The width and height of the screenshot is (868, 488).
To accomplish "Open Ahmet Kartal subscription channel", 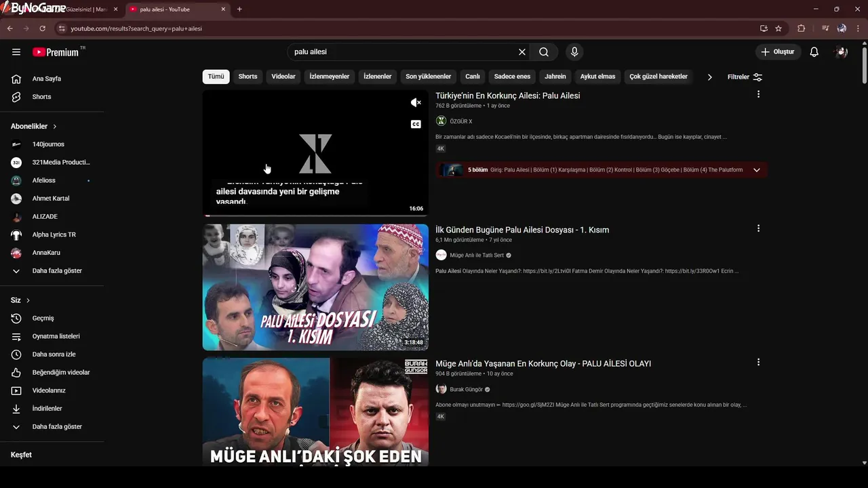I will pos(52,199).
